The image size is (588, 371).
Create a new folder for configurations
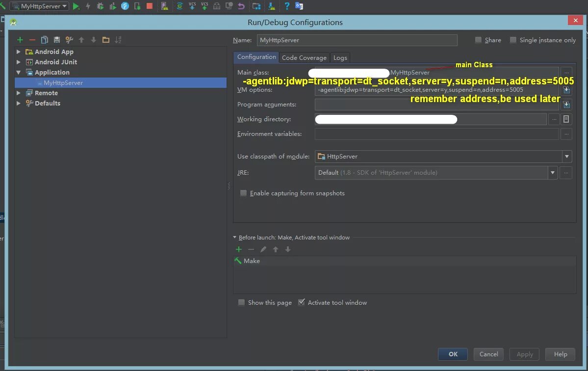tap(105, 40)
